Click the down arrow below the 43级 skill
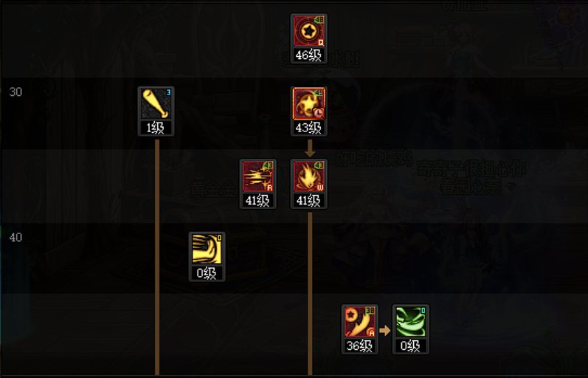This screenshot has width=588, height=378. (x=310, y=148)
